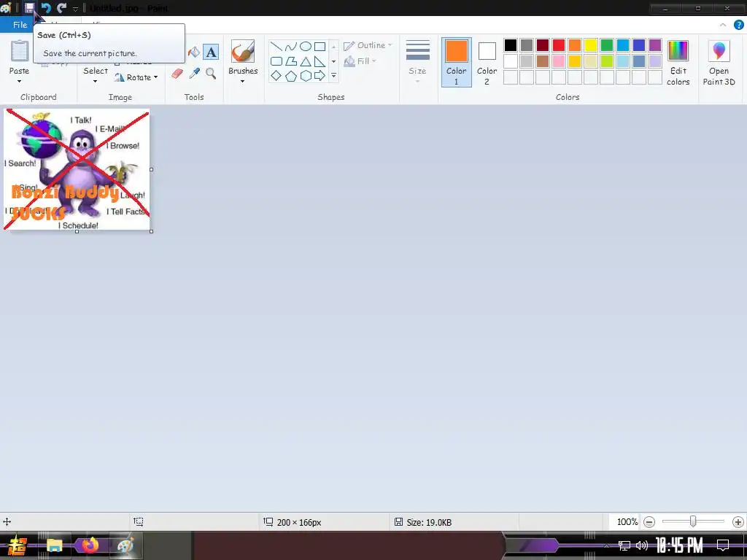Open Customize Quick Access Toolbar dropdown

[75, 9]
